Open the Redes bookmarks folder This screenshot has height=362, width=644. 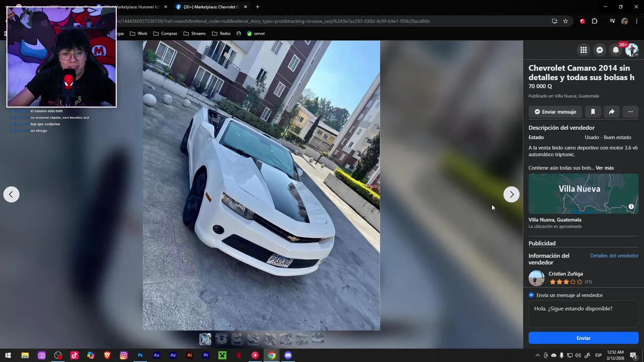click(221, 34)
